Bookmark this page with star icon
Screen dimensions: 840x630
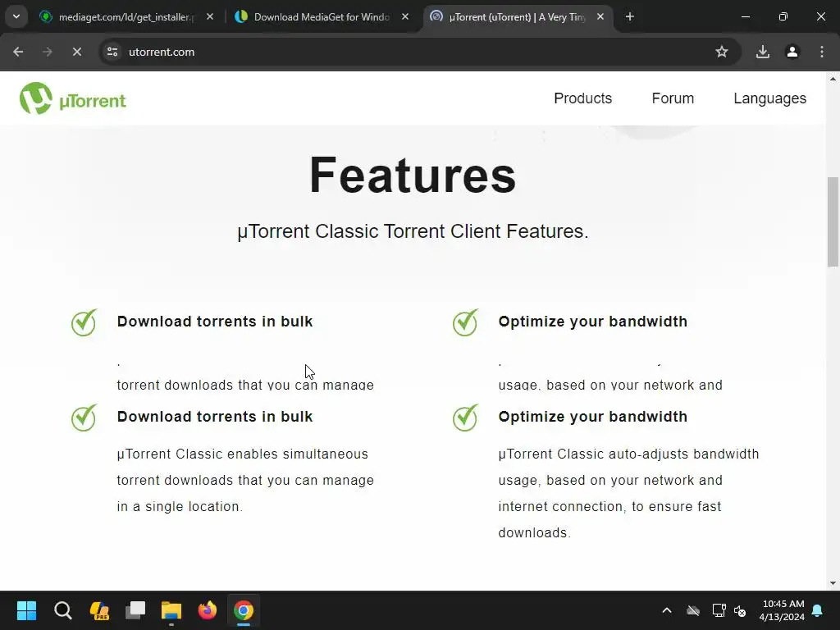click(722, 52)
